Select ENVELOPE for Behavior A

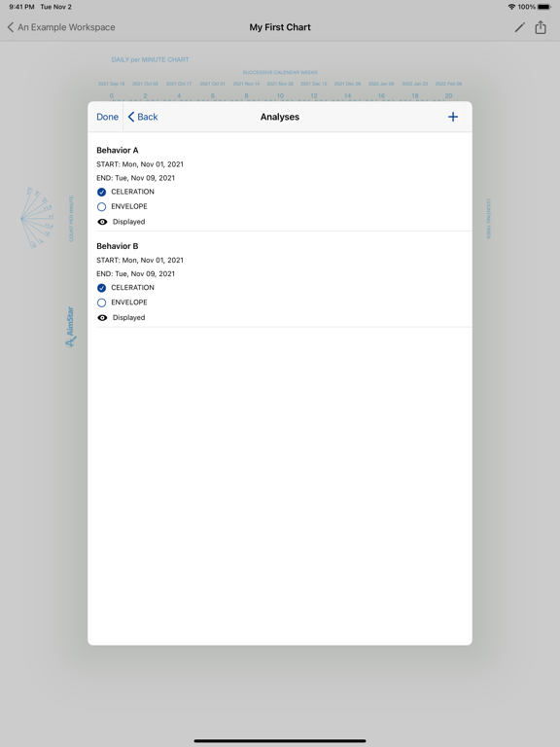pyautogui.click(x=101, y=207)
